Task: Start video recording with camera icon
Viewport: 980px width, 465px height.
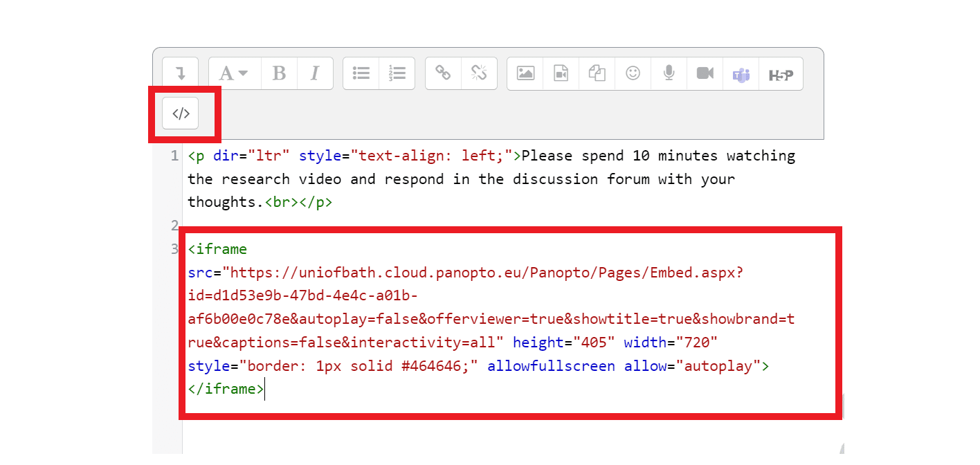Action: [705, 73]
